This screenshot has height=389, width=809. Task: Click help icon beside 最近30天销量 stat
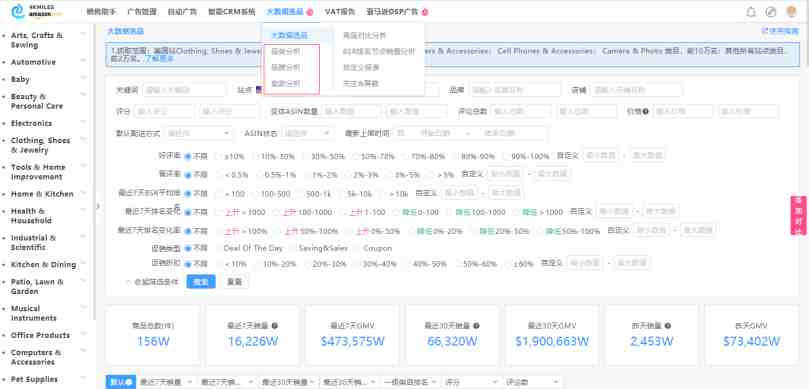476,326
